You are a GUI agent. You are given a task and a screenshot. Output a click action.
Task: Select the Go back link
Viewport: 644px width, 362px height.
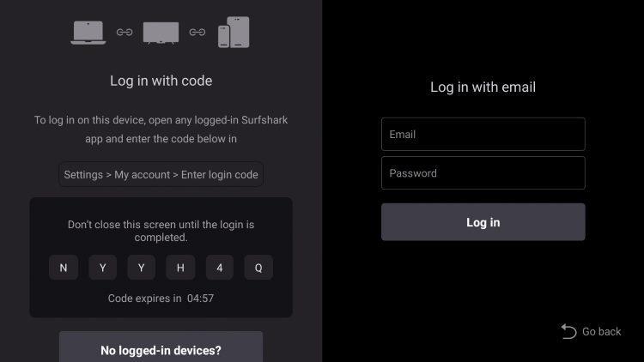click(x=591, y=331)
